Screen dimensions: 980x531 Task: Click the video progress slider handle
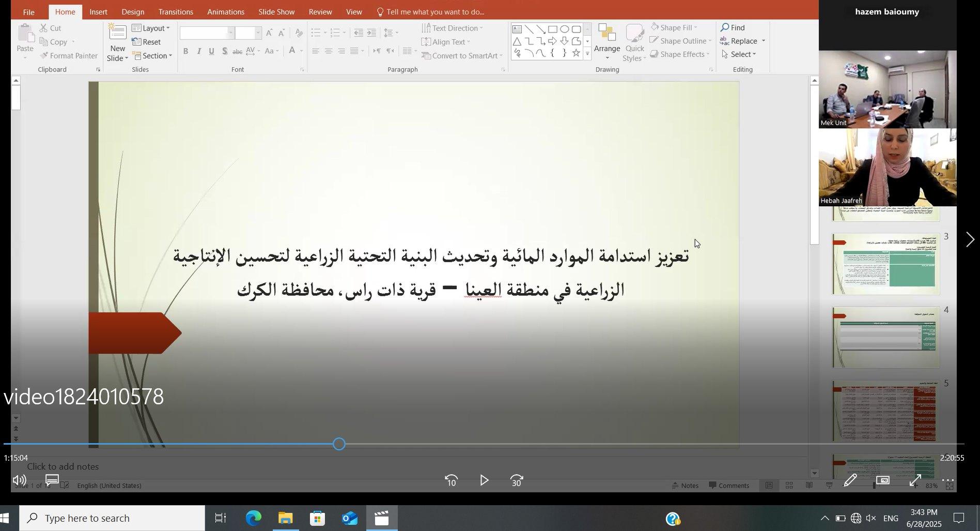[x=339, y=444]
